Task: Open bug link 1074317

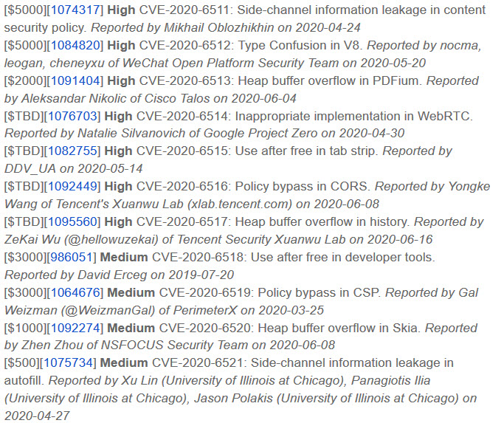Action: [x=75, y=10]
